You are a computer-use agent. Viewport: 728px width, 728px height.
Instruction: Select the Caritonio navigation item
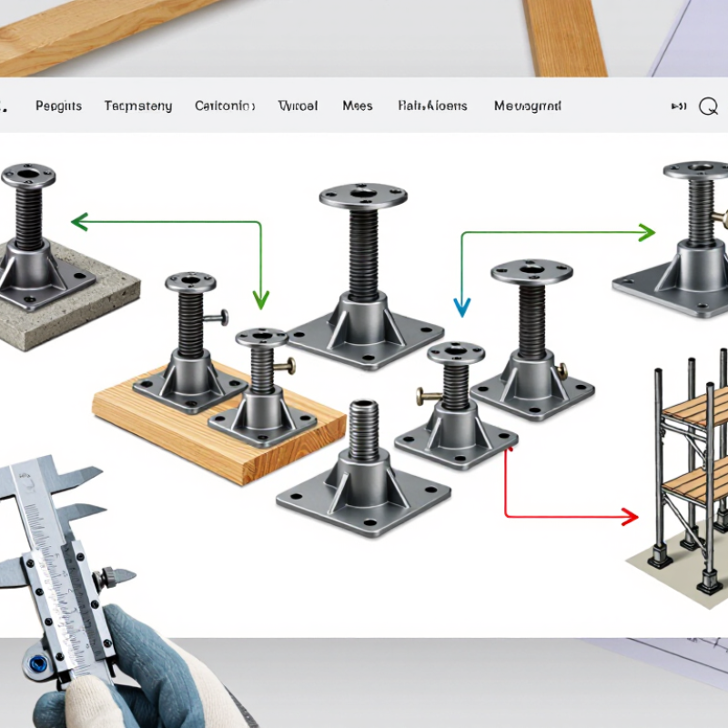(225, 106)
